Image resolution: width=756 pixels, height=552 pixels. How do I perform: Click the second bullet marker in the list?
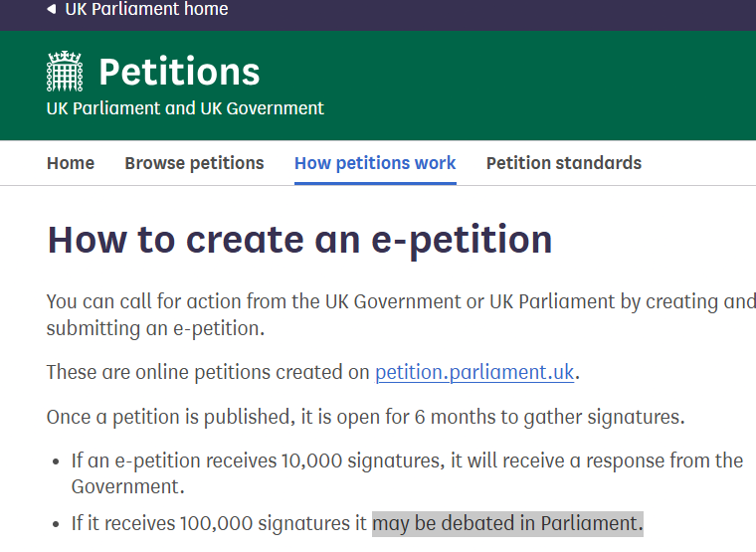coord(56,524)
